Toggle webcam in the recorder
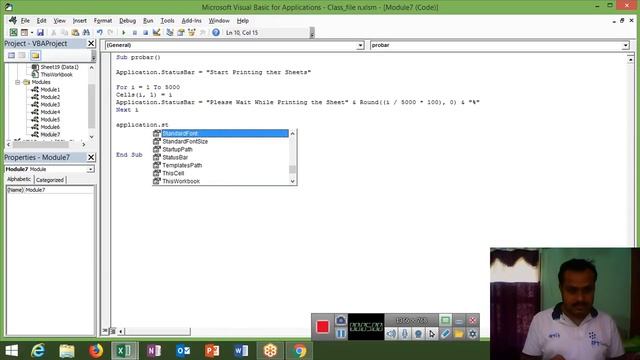The width and height of the screenshot is (640, 360). pyautogui.click(x=418, y=333)
